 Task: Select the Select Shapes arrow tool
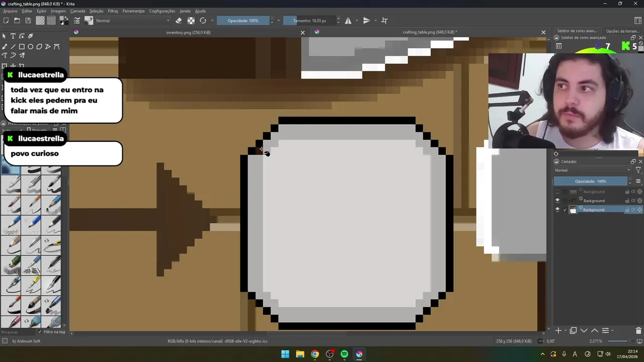tap(5, 36)
